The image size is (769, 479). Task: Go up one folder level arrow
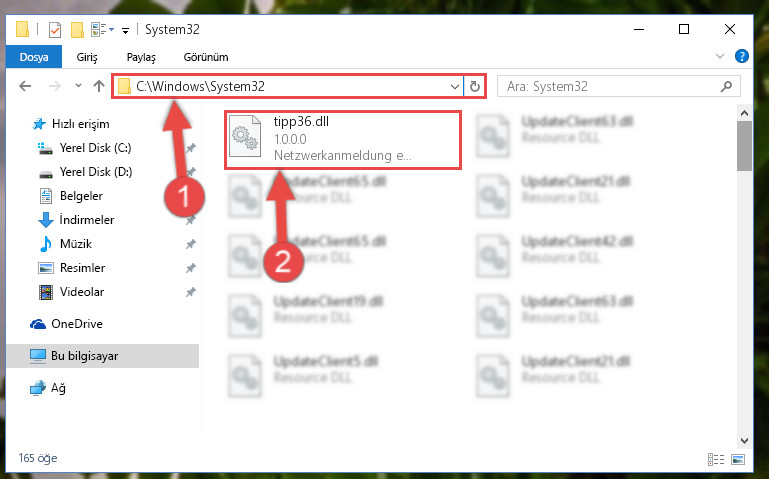pyautogui.click(x=99, y=86)
